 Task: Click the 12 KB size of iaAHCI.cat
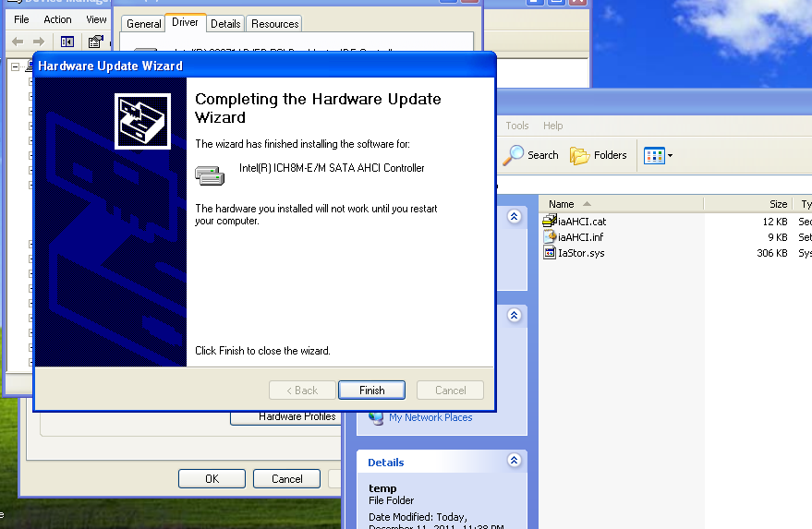pyautogui.click(x=775, y=222)
